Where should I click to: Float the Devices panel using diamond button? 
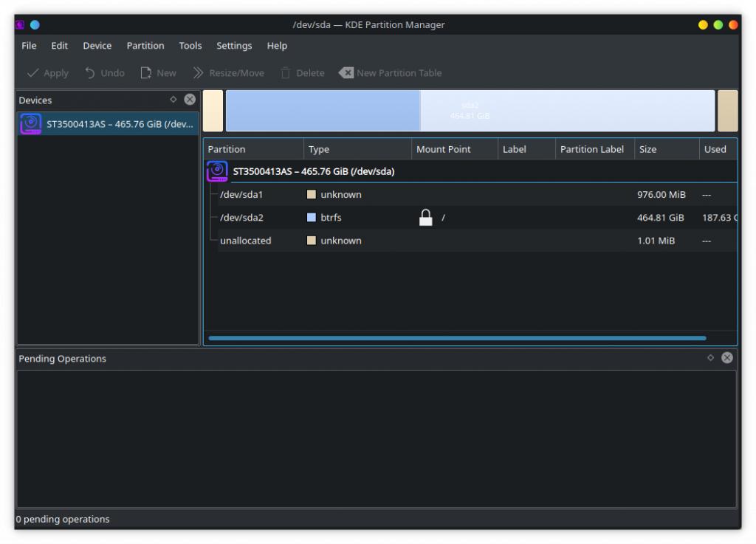tap(173, 100)
